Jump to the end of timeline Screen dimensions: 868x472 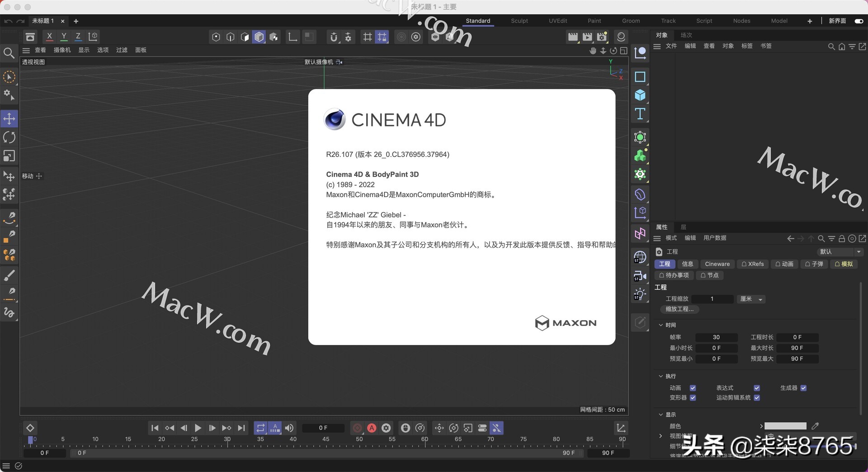(241, 428)
